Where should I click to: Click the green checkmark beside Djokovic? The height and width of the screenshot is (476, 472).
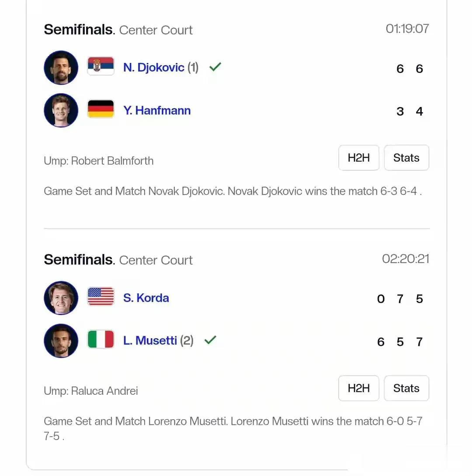pyautogui.click(x=215, y=67)
